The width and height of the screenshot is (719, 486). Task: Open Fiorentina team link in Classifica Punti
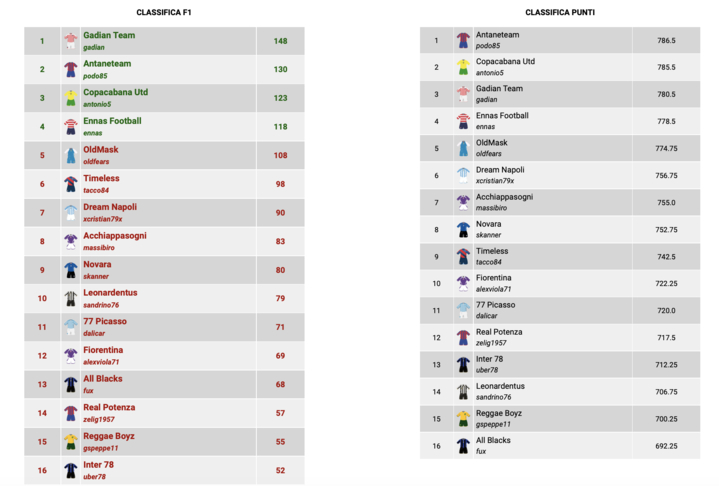click(x=493, y=277)
